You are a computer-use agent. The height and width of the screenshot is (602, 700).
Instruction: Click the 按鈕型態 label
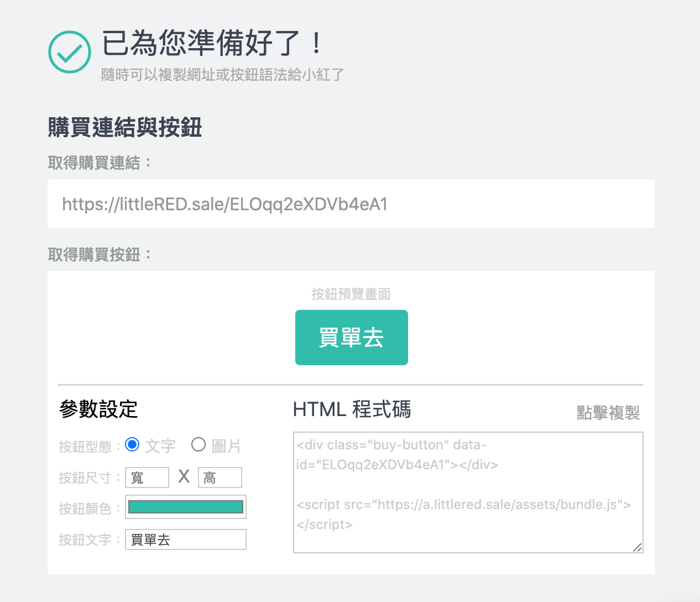pyautogui.click(x=90, y=447)
